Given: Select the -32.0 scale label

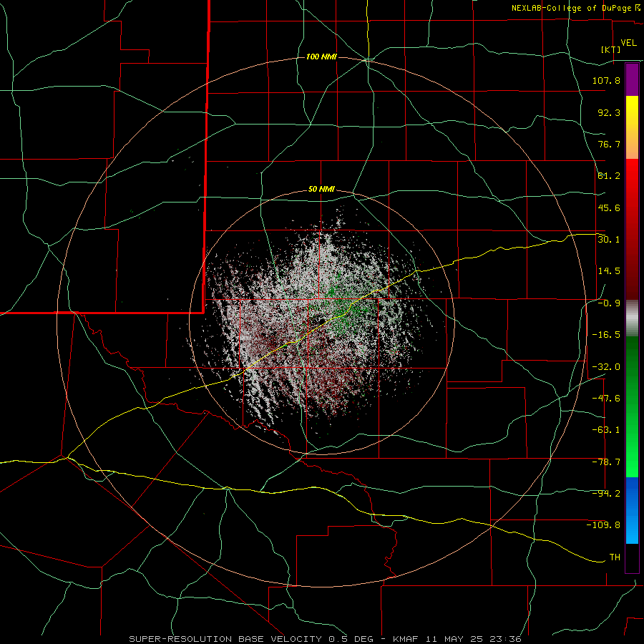Looking at the screenshot, I should point(606,367).
